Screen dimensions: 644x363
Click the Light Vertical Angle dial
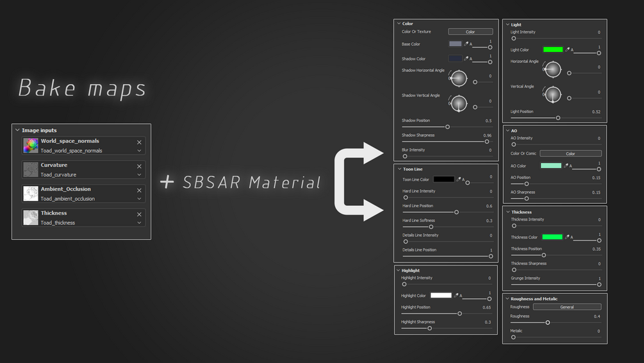click(553, 94)
